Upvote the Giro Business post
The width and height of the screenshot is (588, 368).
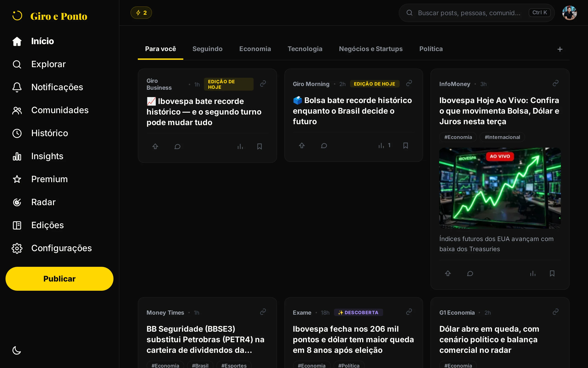point(155,147)
